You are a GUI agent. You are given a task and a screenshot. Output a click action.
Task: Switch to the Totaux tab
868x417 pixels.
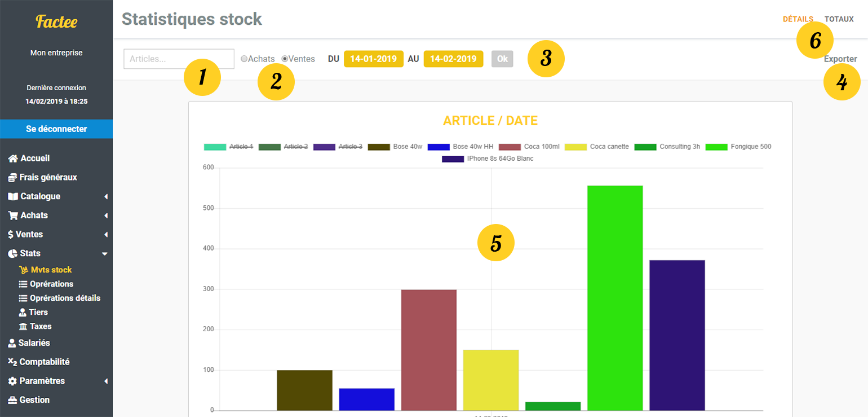(x=839, y=19)
